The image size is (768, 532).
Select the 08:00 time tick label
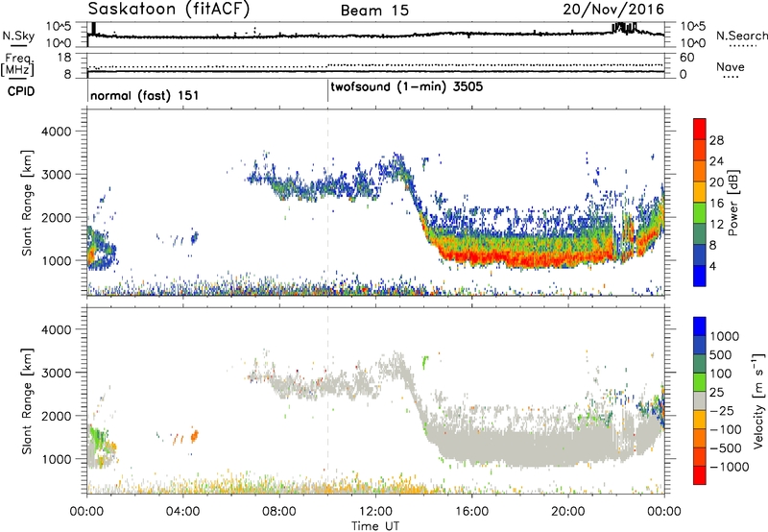pyautogui.click(x=279, y=512)
